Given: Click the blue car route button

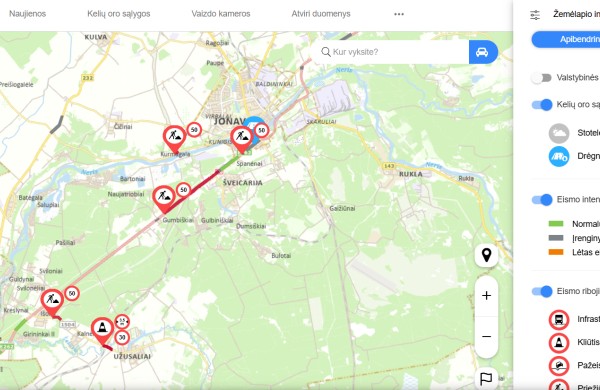Looking at the screenshot, I should (483, 52).
